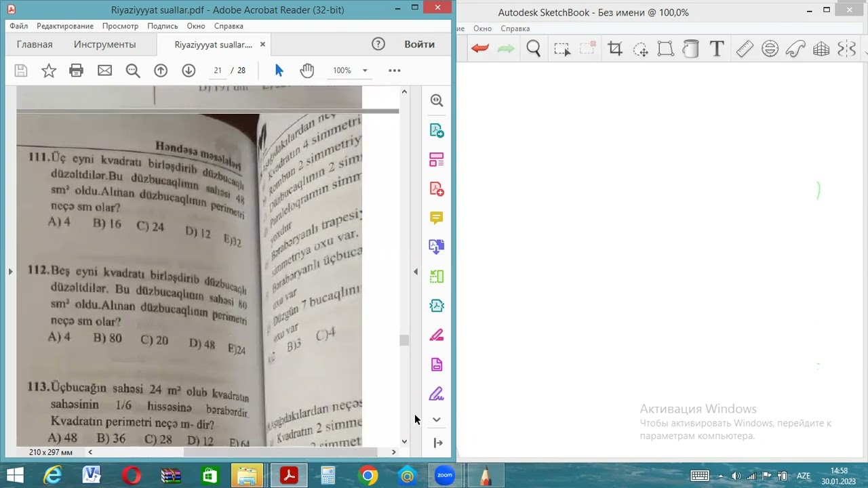Enable the Ellipse guide in SketchBook

[x=770, y=49]
